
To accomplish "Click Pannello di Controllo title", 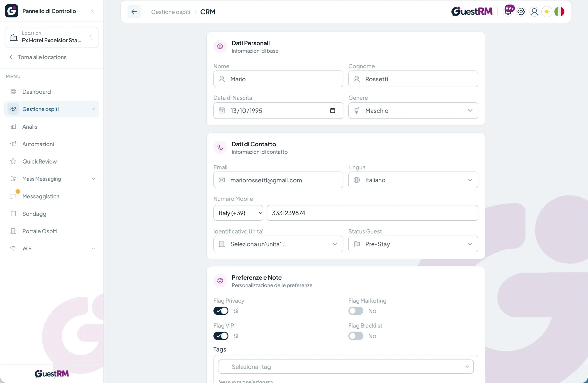I will click(x=49, y=11).
